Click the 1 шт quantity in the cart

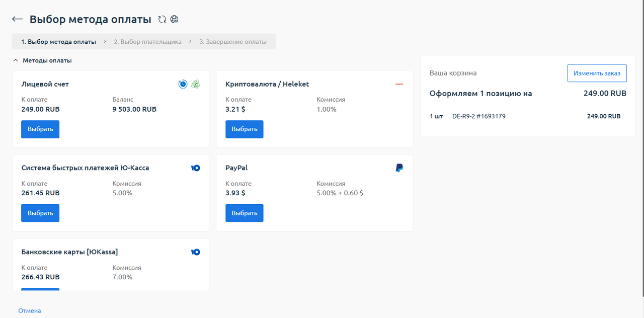pyautogui.click(x=436, y=116)
